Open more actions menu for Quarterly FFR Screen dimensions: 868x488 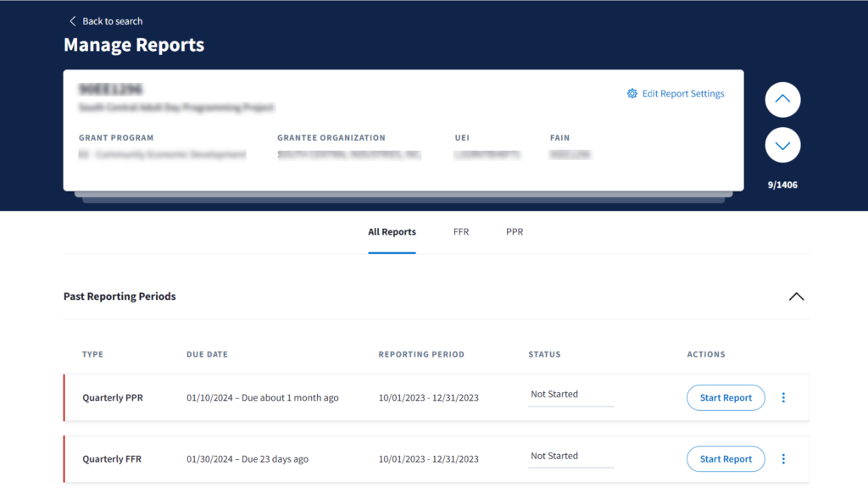[783, 459]
